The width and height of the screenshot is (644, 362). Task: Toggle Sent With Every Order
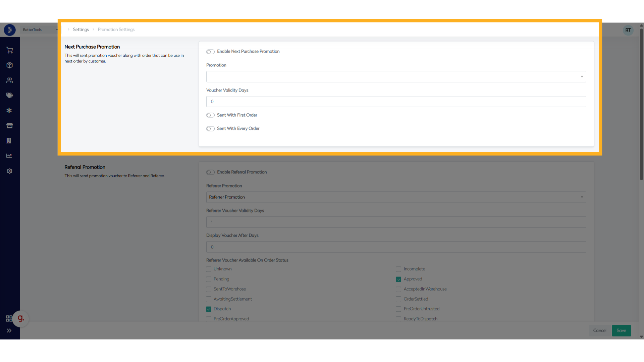210,129
